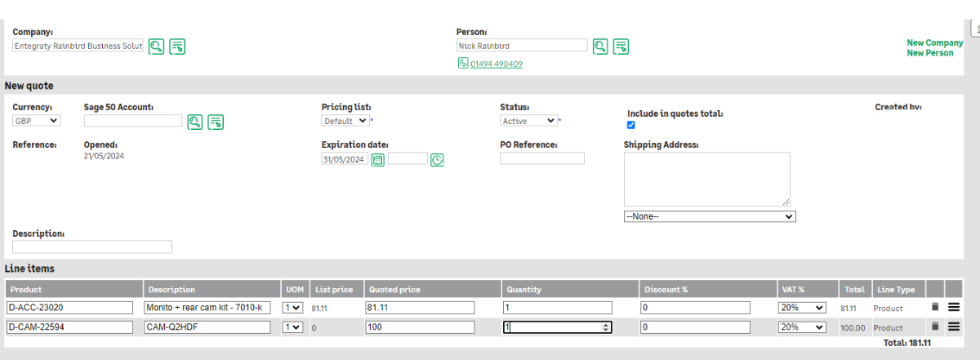Click the Expiration date field 31/05/2024
This screenshot has height=360, width=980.
[x=345, y=159]
